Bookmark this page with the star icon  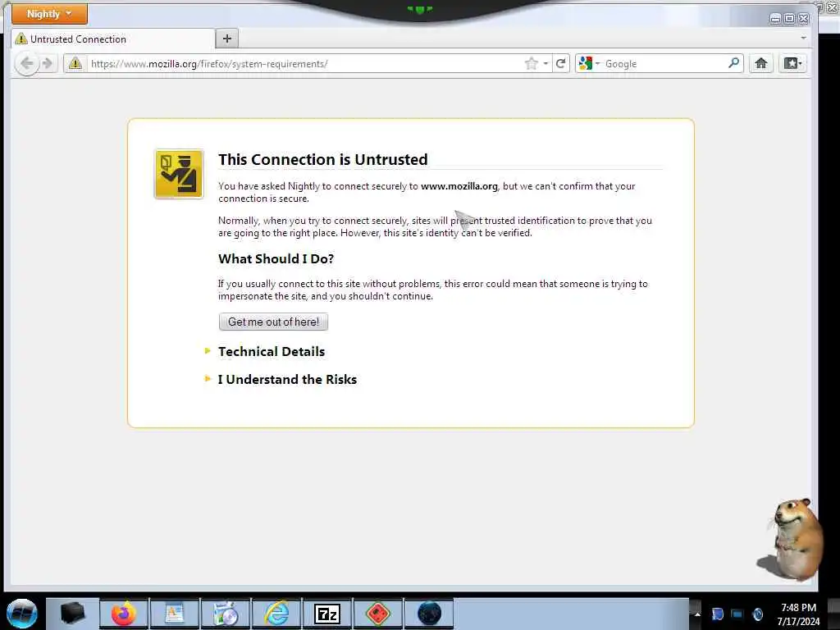point(531,64)
